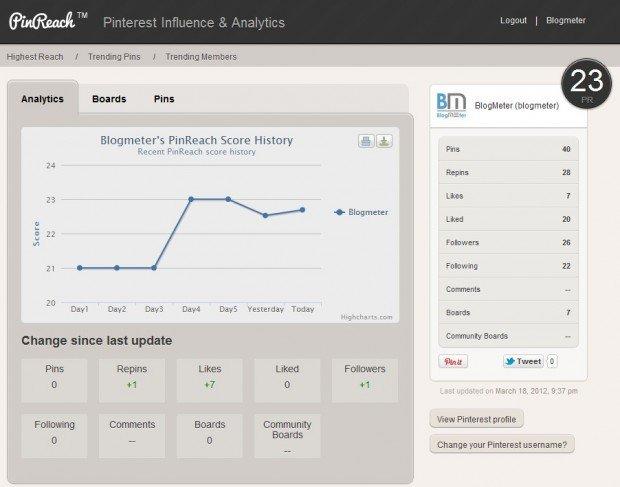620x487 pixels.
Task: Click the Pins stat row showing 40
Action: click(508, 149)
